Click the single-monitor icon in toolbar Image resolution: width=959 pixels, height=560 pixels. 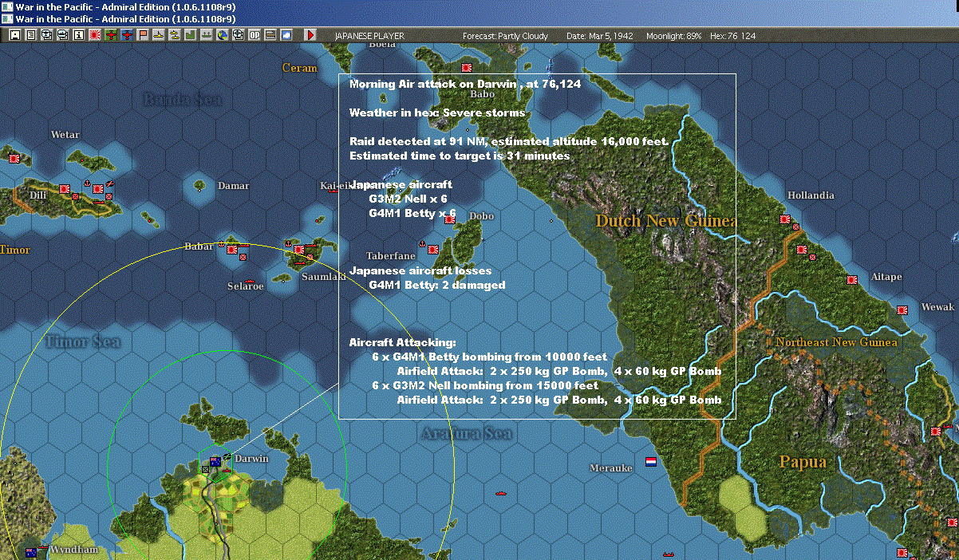point(46,35)
